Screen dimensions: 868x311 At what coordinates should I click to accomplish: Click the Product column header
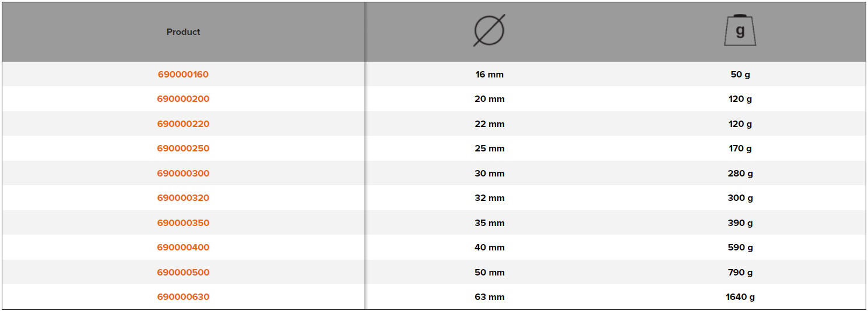tap(183, 32)
